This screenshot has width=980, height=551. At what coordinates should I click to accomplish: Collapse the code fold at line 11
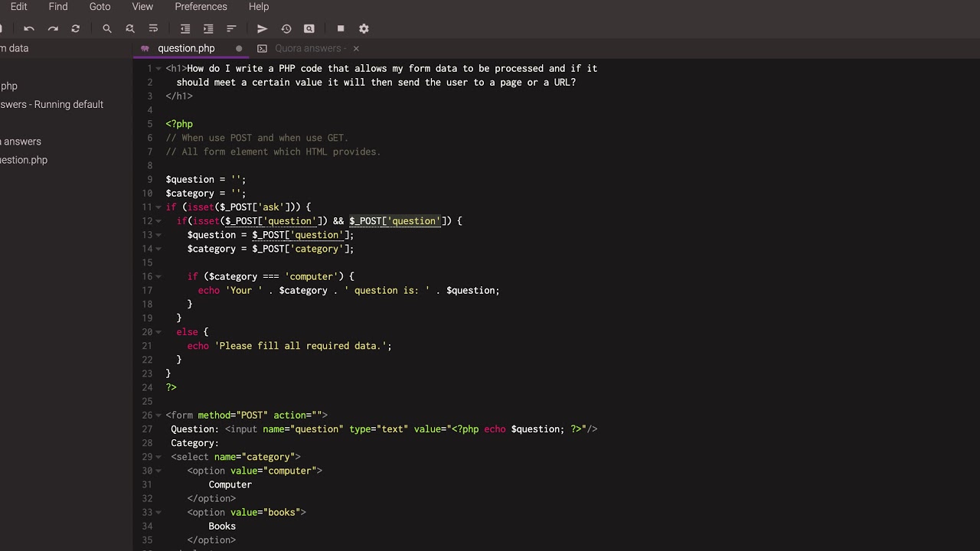point(158,207)
